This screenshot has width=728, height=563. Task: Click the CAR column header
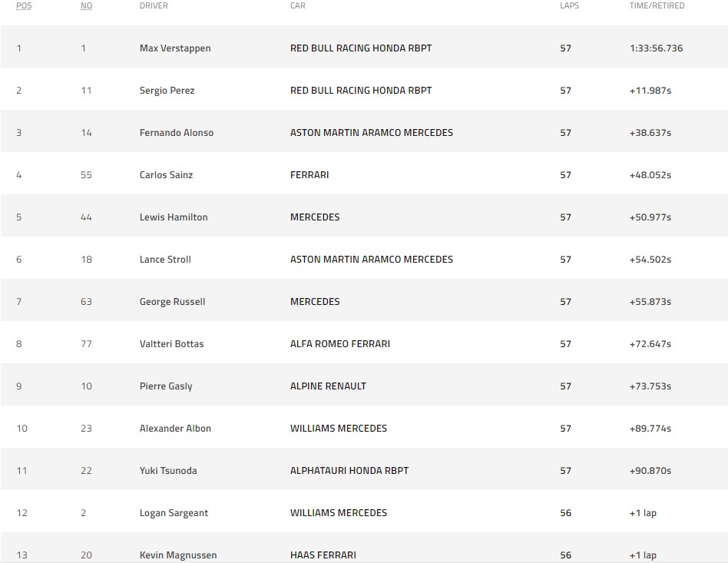[x=299, y=6]
